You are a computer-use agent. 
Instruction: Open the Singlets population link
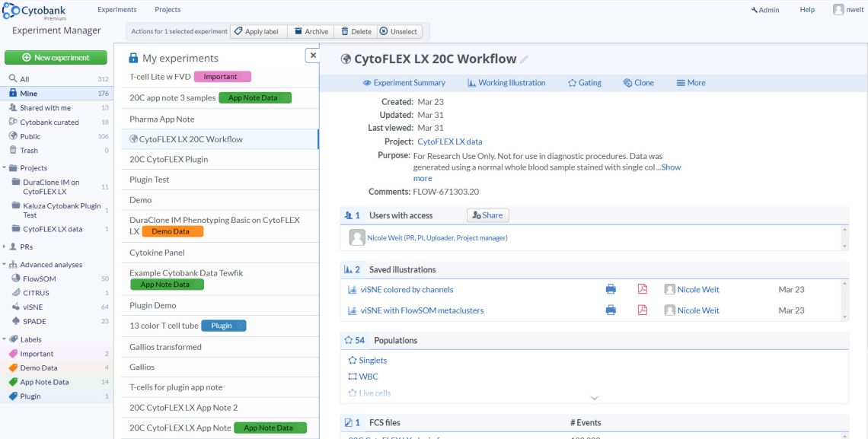[372, 361]
